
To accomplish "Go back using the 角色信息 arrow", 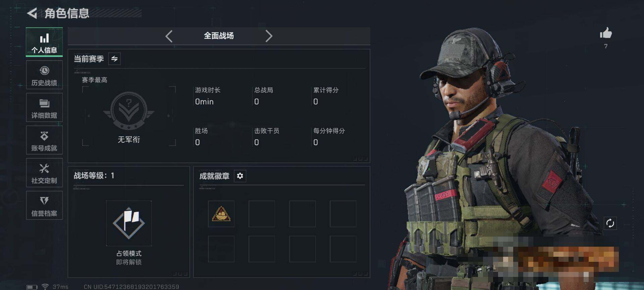I will 32,13.
